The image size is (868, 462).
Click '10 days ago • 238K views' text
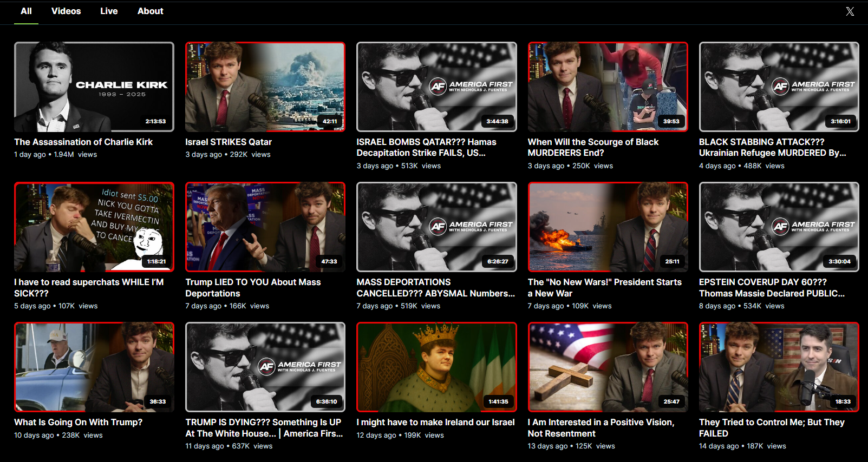pos(58,435)
